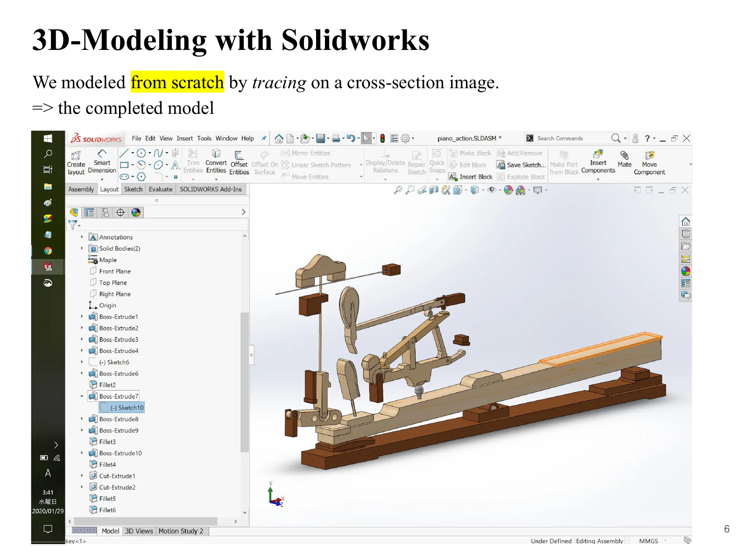Click the Home icon in toolbar
Image resolution: width=747 pixels, height=560 pixels.
coord(279,138)
